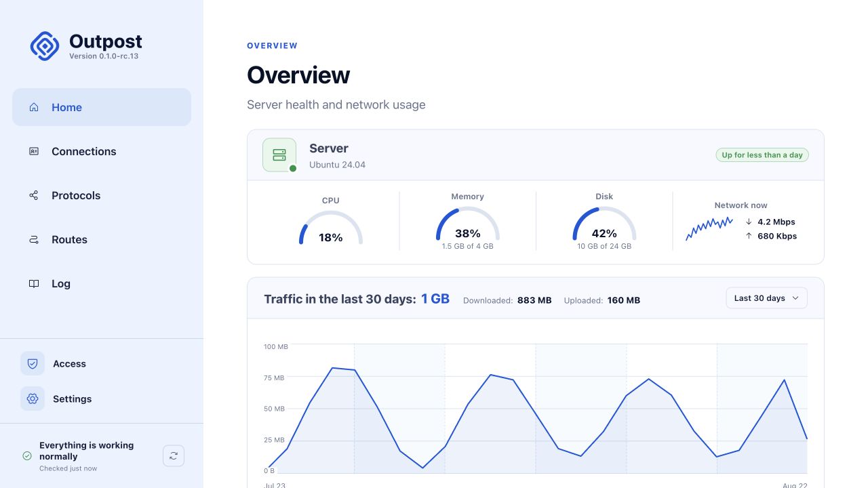Click Everything is working normally status
The height and width of the screenshot is (488, 868).
(87, 451)
